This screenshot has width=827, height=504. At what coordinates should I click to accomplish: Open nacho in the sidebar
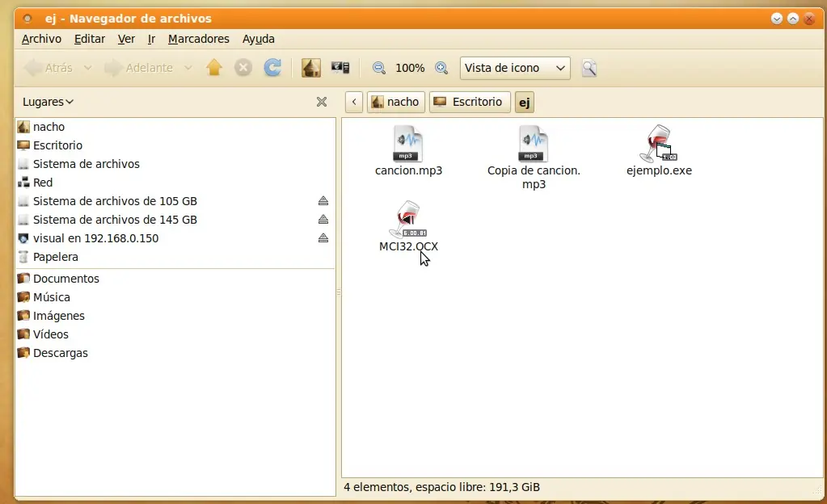(x=175, y=127)
